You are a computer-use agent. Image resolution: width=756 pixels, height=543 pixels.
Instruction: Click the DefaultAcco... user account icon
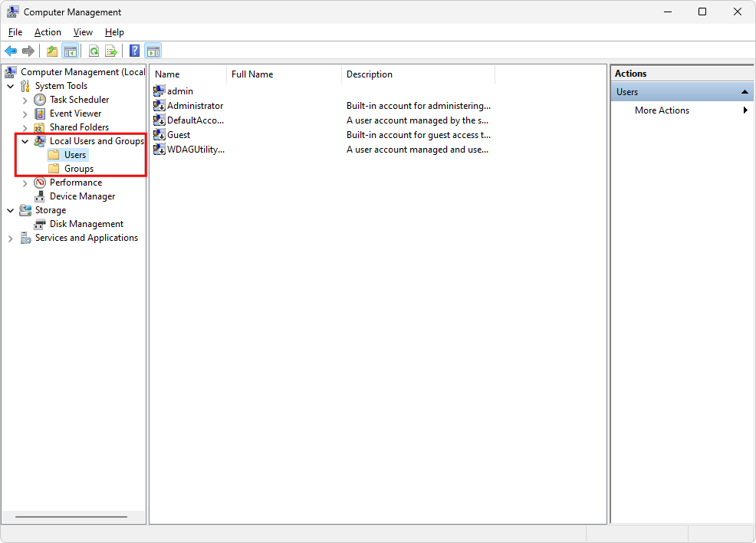coord(159,120)
